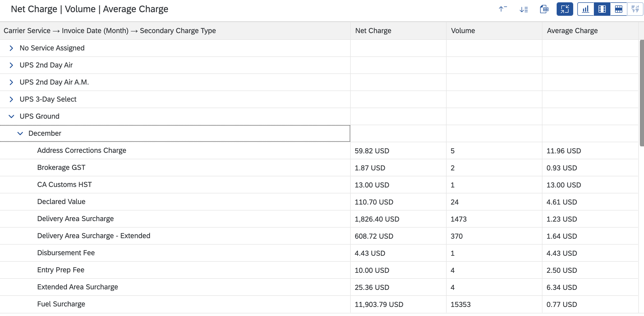Click the 'UPS 3-Day Select' row label

(x=48, y=99)
